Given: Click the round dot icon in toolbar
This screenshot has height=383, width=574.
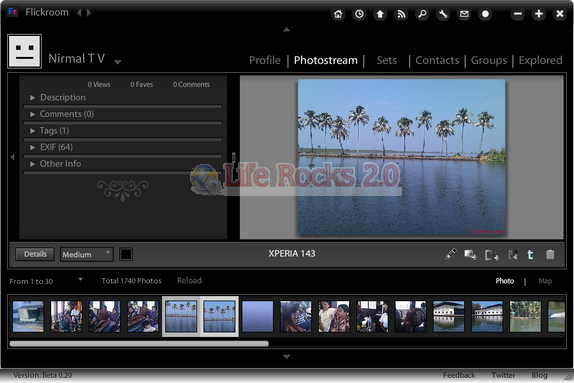Looking at the screenshot, I should tap(485, 14).
